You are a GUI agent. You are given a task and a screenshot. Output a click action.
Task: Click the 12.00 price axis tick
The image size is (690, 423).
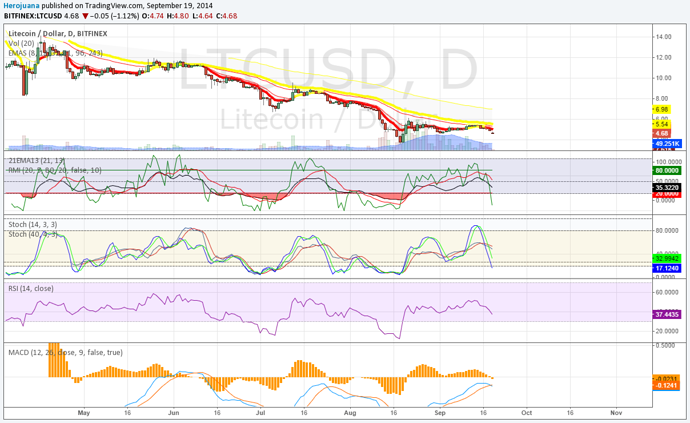(x=664, y=58)
